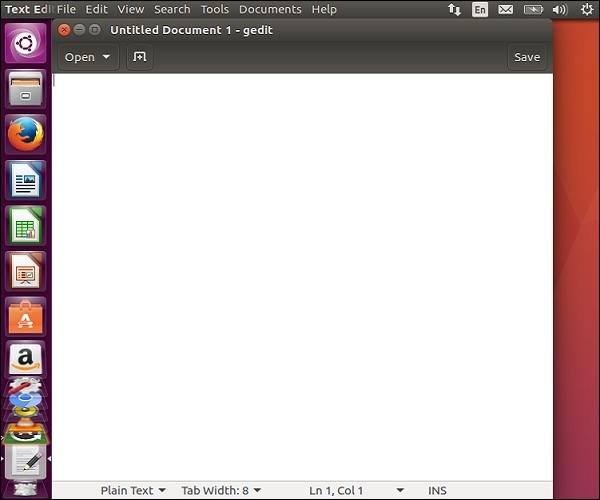600x500 pixels.
Task: Open the network connection indicator
Action: point(455,9)
